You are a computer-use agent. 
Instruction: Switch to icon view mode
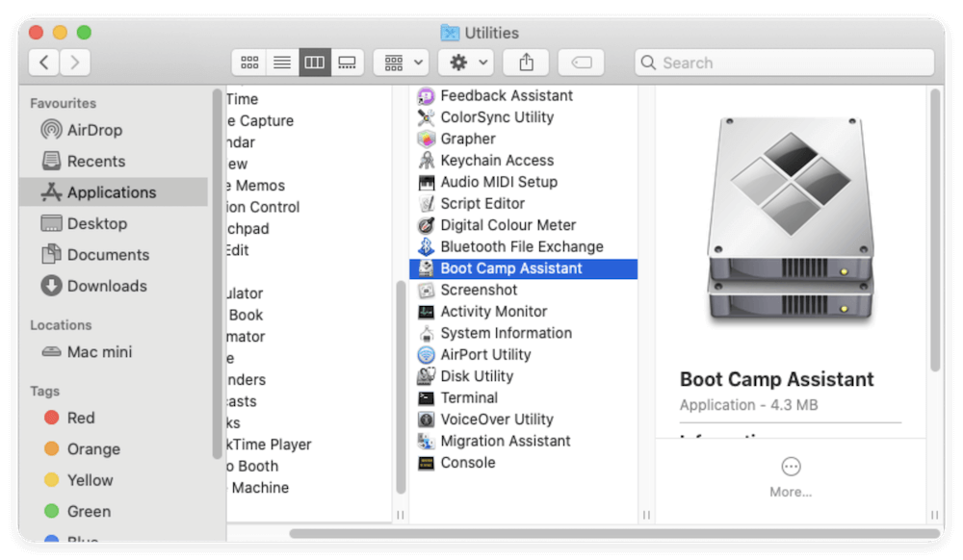click(x=249, y=62)
